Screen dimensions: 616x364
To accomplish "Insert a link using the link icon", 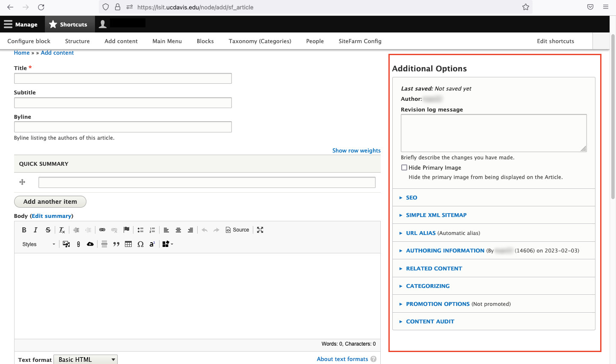I will pyautogui.click(x=102, y=230).
